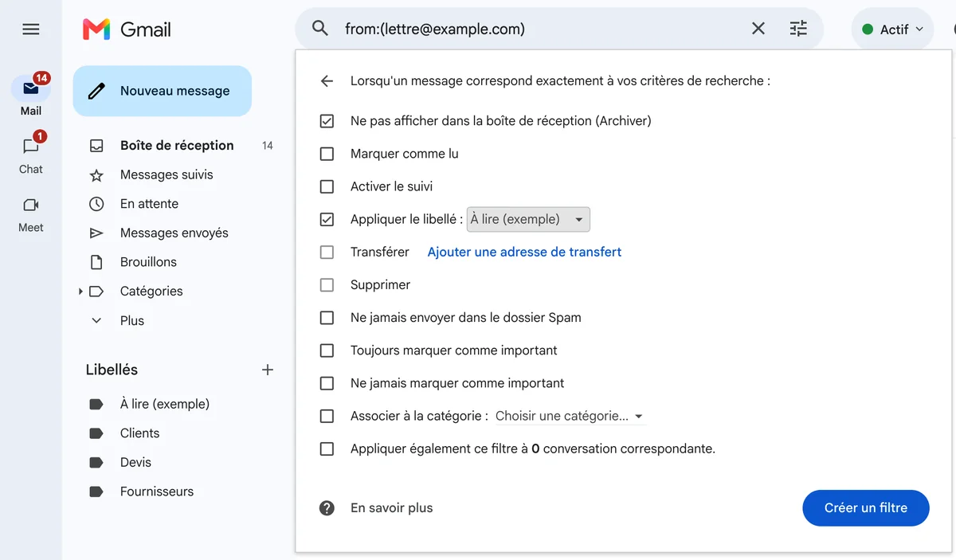Click the Libellés section heading
The width and height of the screenshot is (956, 560).
click(112, 370)
